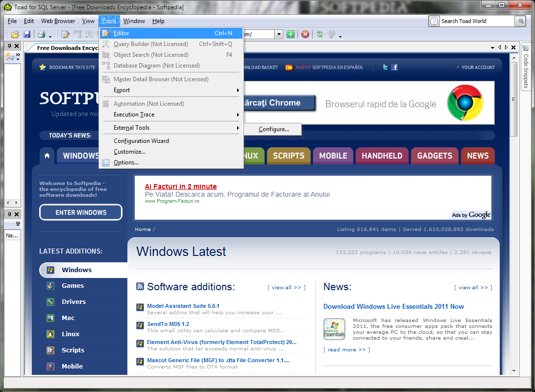This screenshot has height=392, width=535.
Task: Expand the Export submenu
Action: tap(238, 91)
